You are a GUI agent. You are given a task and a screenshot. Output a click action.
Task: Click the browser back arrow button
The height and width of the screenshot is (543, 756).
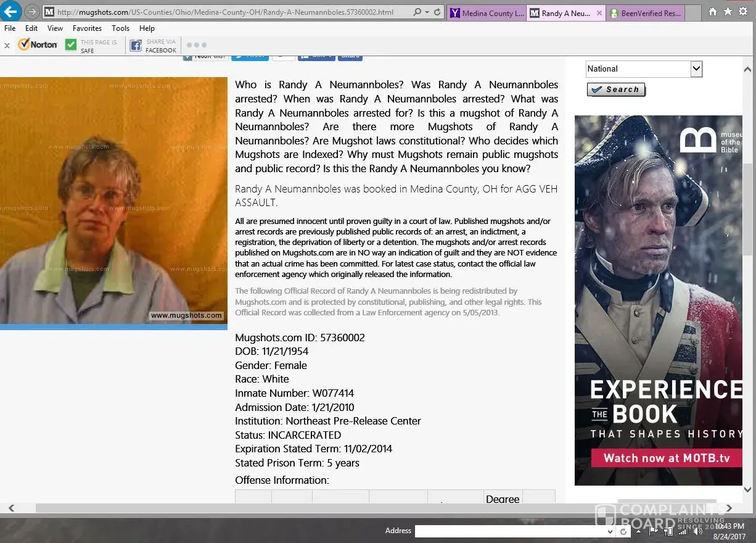pyautogui.click(x=11, y=12)
